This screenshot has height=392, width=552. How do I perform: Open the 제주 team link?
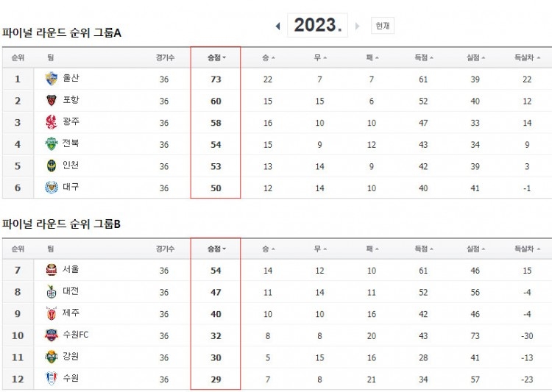pos(71,313)
